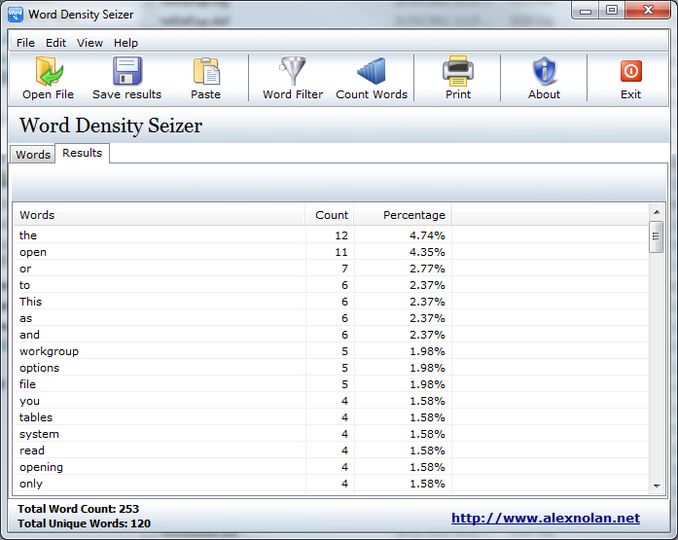This screenshot has height=540, width=678.
Task: Minimize the Word Density Seizer window
Action: point(586,11)
